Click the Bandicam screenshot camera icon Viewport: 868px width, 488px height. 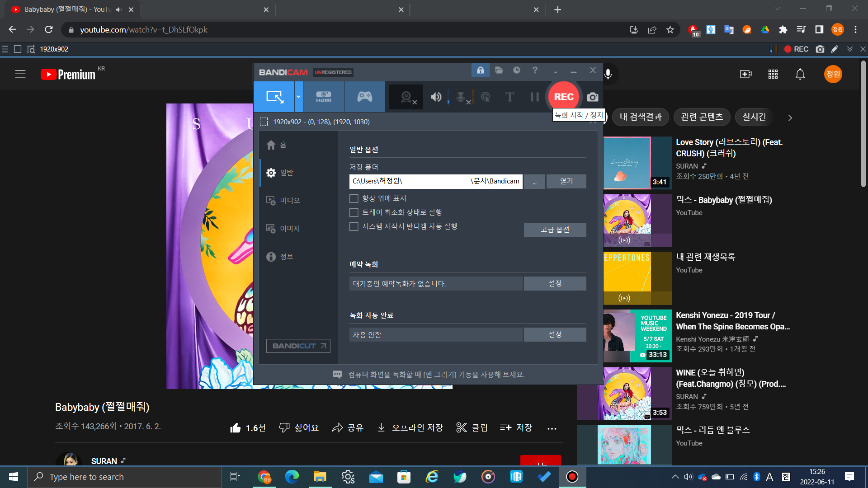(x=592, y=97)
